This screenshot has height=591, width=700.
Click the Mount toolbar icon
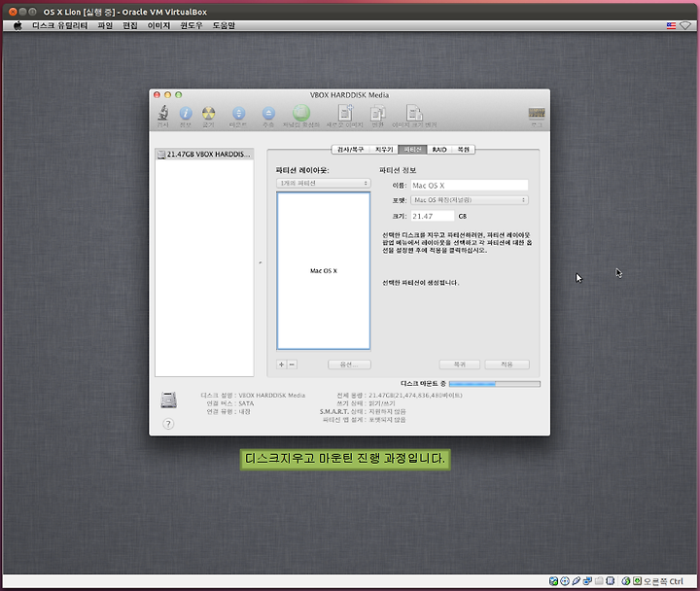[239, 113]
